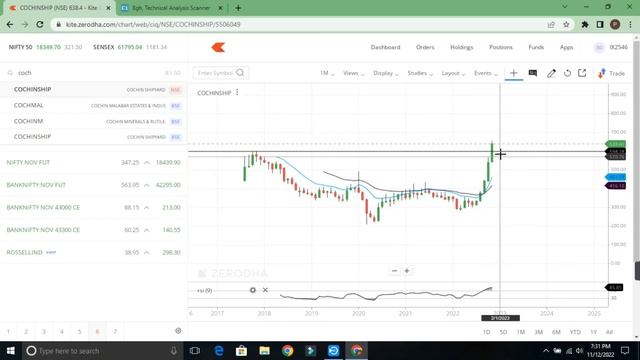Bookmark this page with star icon
This screenshot has height=360, width=640.
[x=566, y=24]
